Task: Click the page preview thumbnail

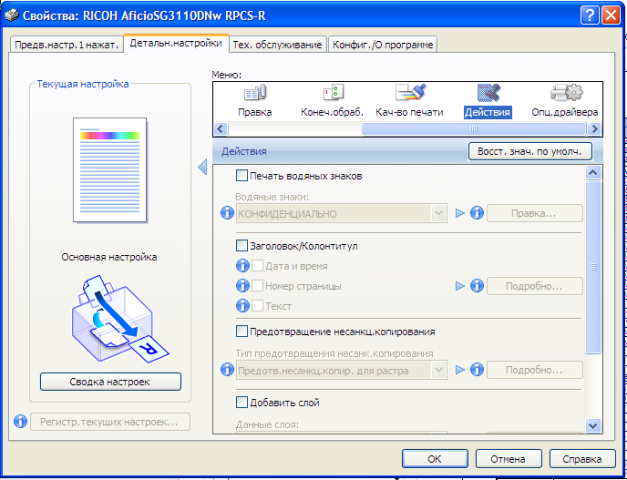Action: tap(110, 170)
